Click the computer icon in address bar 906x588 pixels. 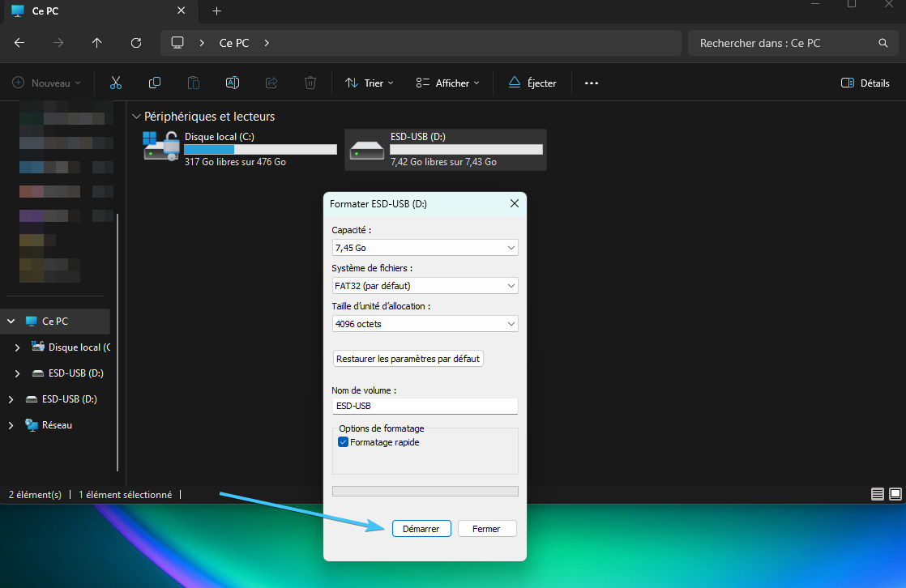(177, 43)
